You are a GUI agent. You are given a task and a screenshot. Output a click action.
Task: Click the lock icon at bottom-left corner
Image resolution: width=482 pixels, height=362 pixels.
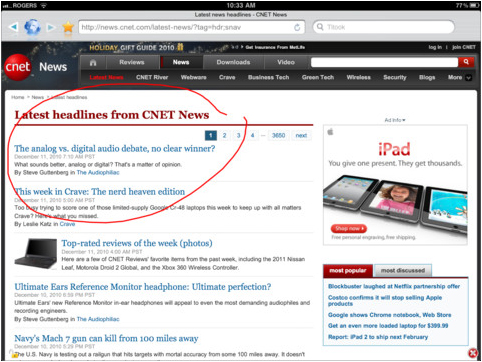pos(14,354)
